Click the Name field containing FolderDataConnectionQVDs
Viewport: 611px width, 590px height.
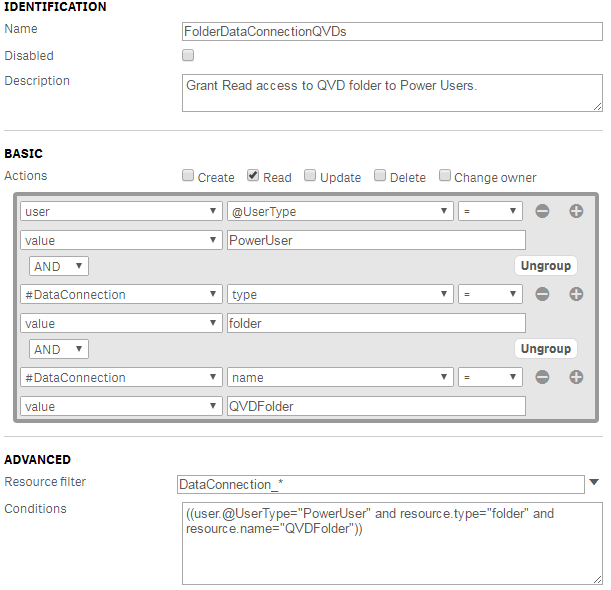[x=392, y=31]
